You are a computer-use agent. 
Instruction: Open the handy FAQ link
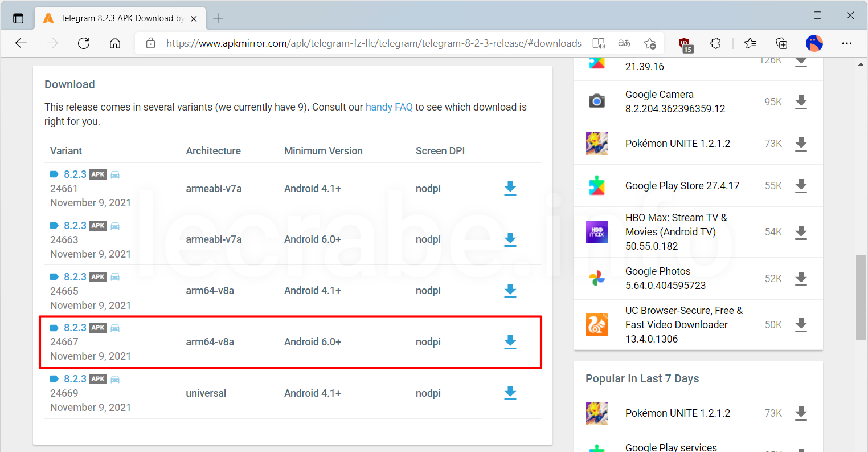389,107
